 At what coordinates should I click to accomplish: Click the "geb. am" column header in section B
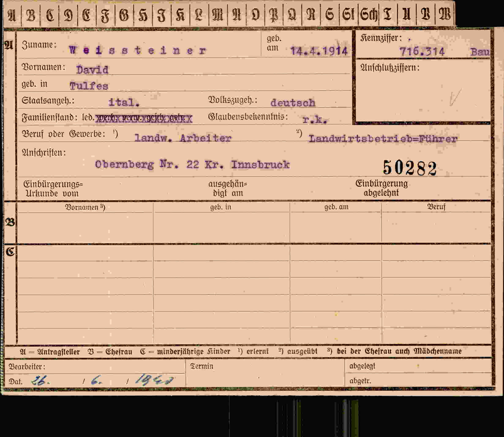click(x=336, y=207)
